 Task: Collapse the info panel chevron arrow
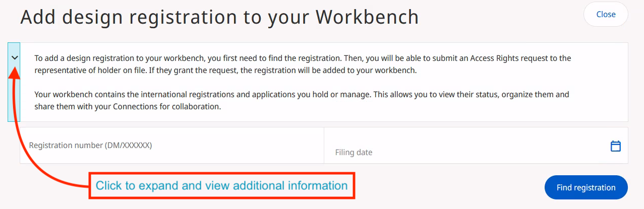(15, 57)
